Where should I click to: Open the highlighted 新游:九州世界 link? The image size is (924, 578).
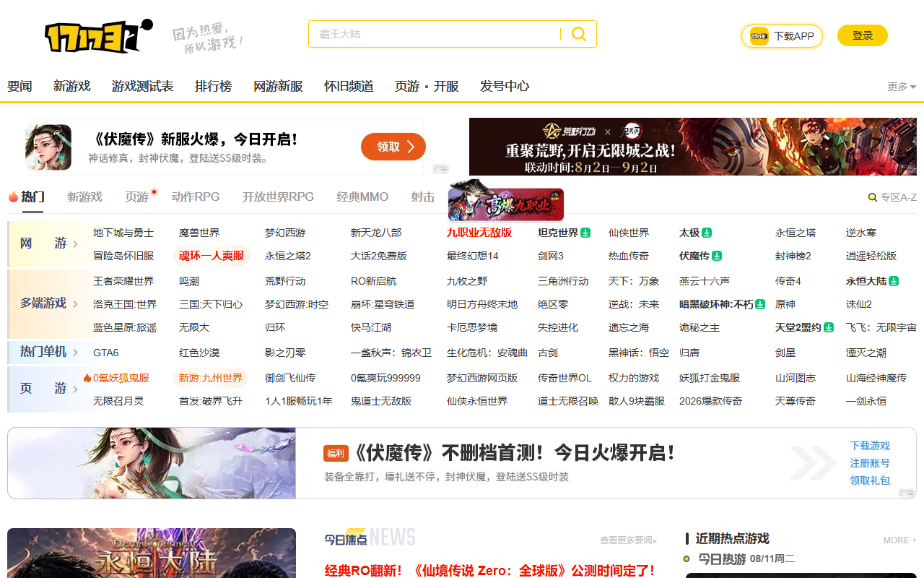tap(211, 378)
